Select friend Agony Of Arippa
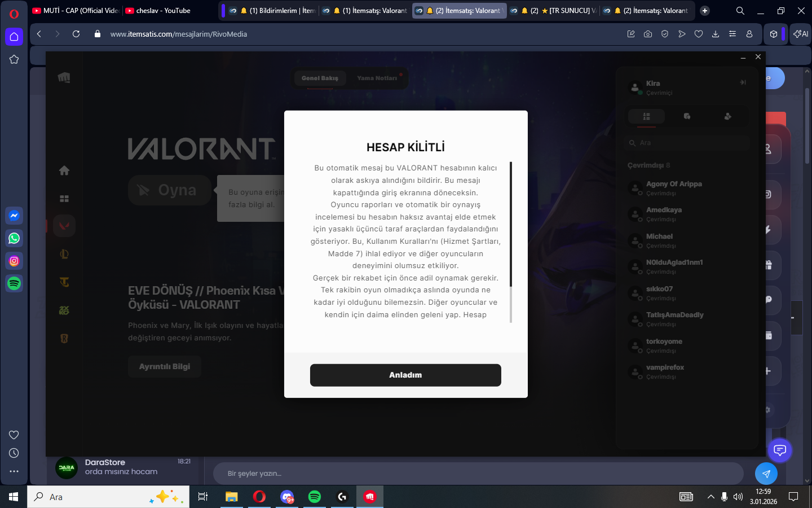 (688, 188)
